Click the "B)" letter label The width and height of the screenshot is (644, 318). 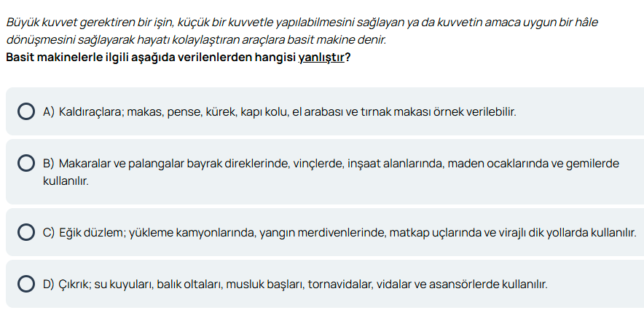click(x=49, y=163)
